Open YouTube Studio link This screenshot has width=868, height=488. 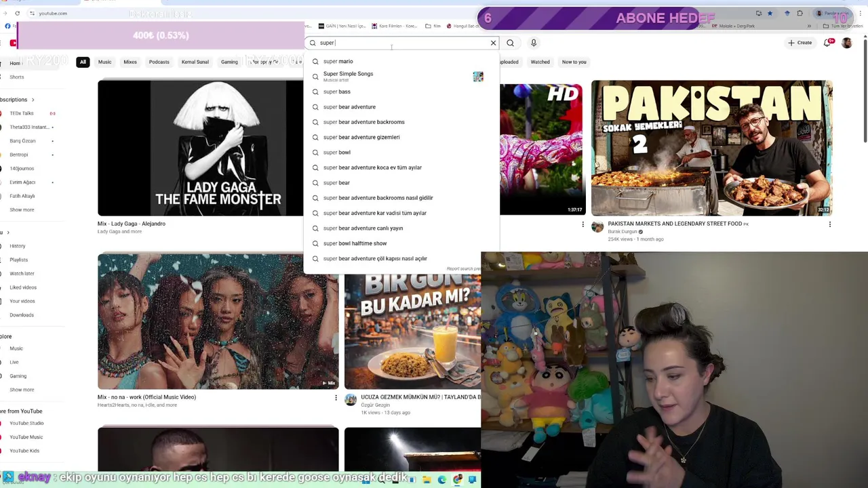click(26, 423)
